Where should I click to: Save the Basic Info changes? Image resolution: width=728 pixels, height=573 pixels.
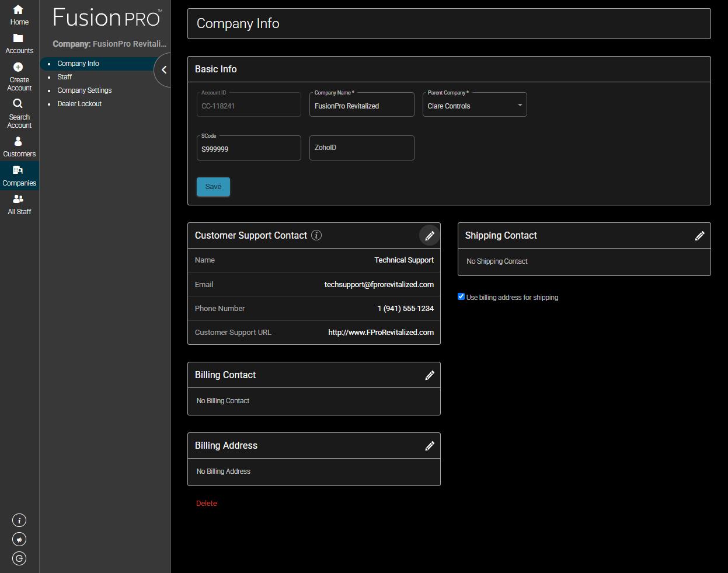[213, 186]
